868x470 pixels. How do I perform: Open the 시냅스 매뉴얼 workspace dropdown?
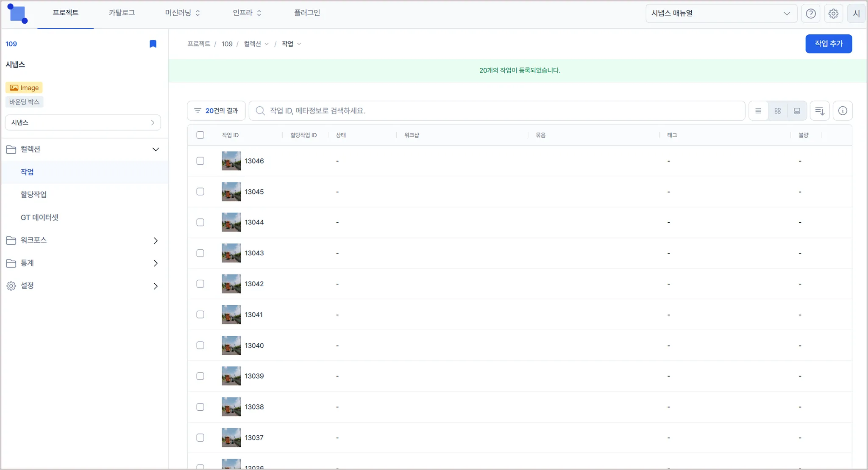pos(721,14)
